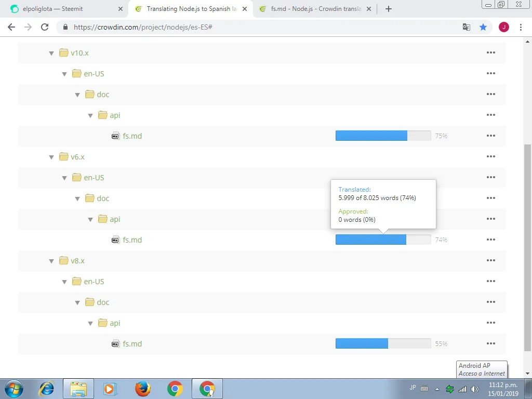Click the v6.x folder icon
Screen dimensions: 532x399
pos(63,156)
